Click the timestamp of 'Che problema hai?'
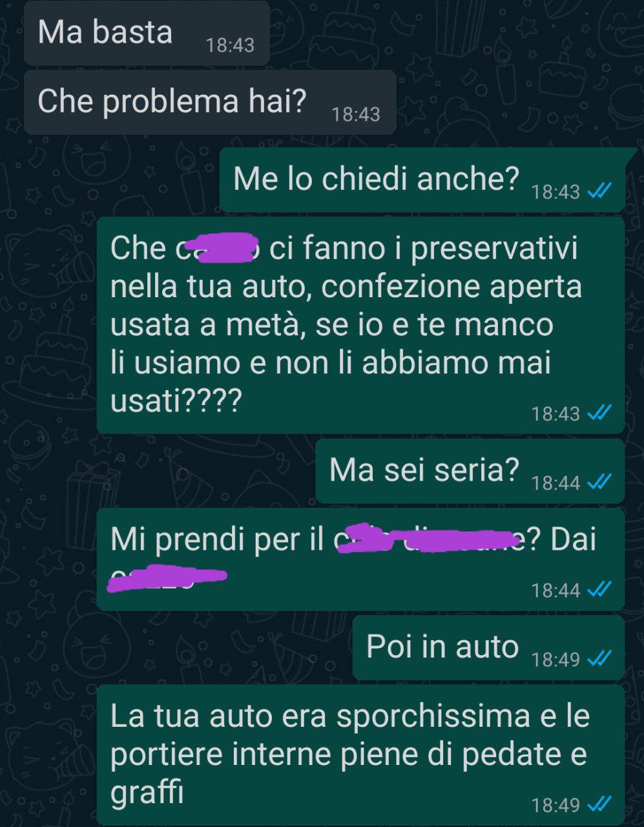 tap(356, 114)
